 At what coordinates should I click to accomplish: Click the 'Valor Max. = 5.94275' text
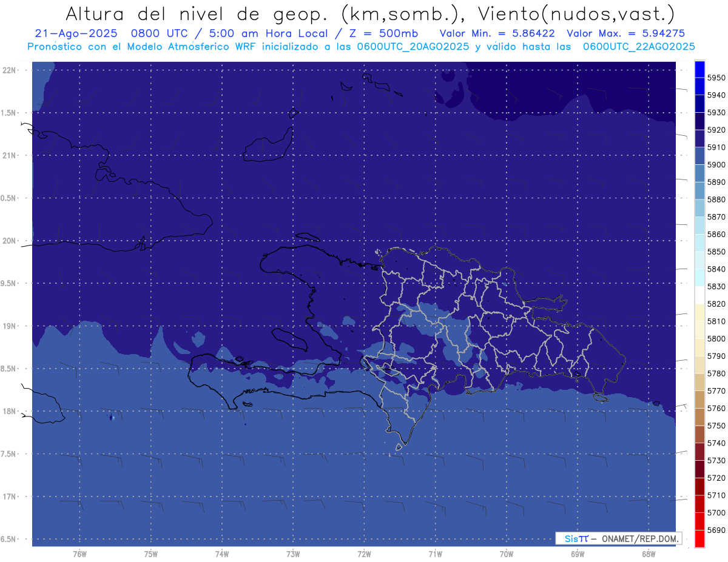[x=626, y=33]
